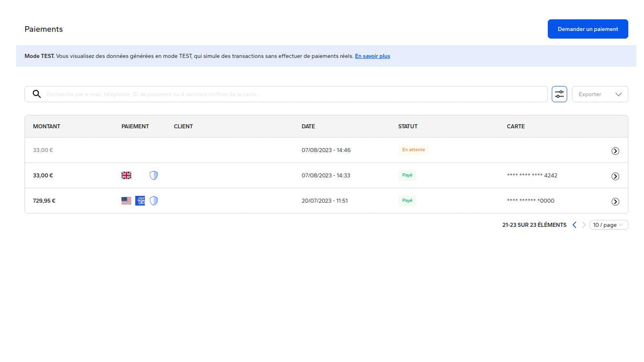The image size is (644, 362).
Task: Click the En attente status badge
Action: pos(413,150)
